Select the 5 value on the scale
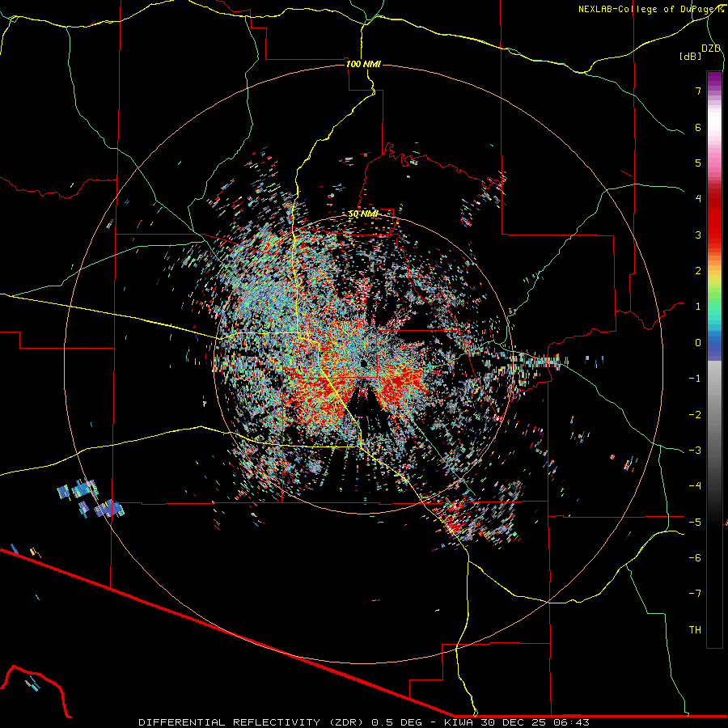 [698, 163]
